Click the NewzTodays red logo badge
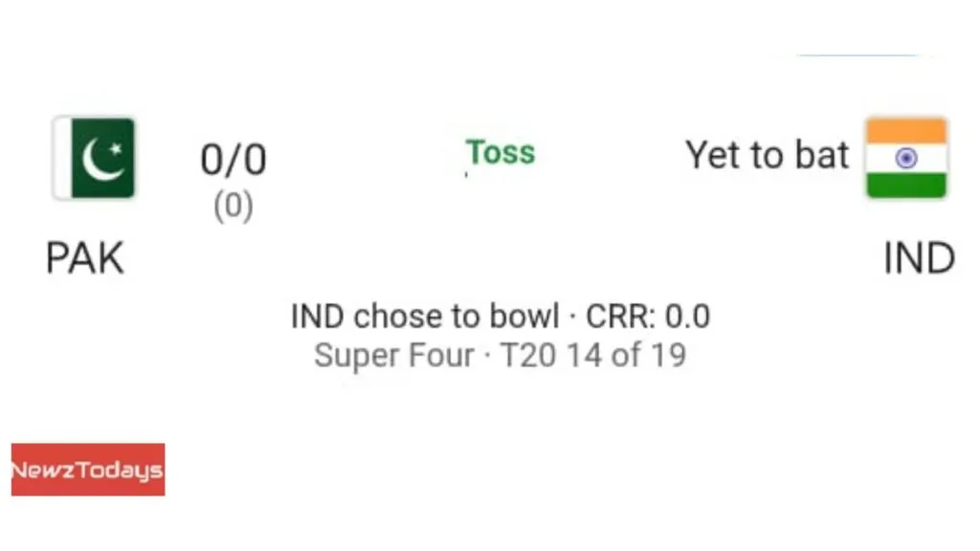This screenshot has width=980, height=551. [x=88, y=470]
